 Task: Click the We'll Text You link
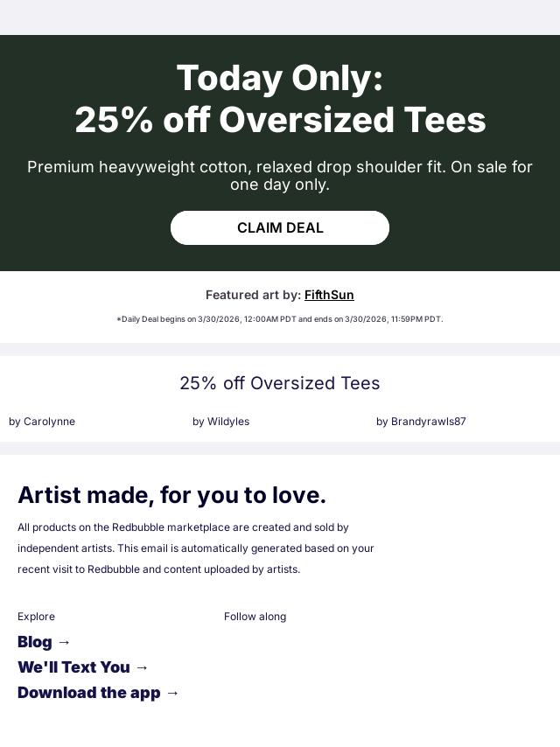(73, 667)
